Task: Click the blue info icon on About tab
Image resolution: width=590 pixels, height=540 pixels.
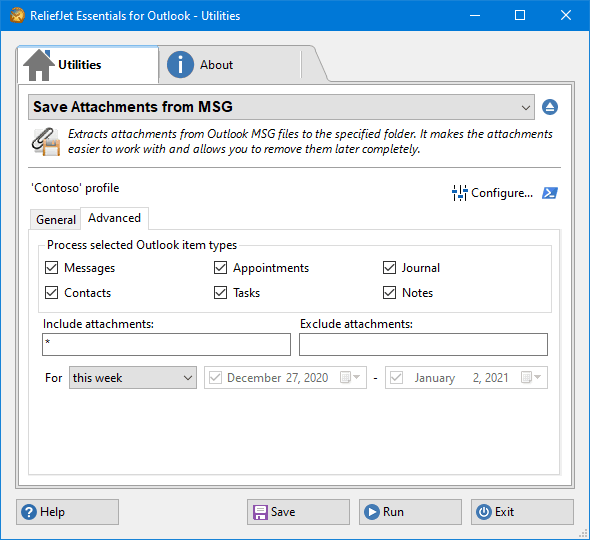Action: pos(180,65)
